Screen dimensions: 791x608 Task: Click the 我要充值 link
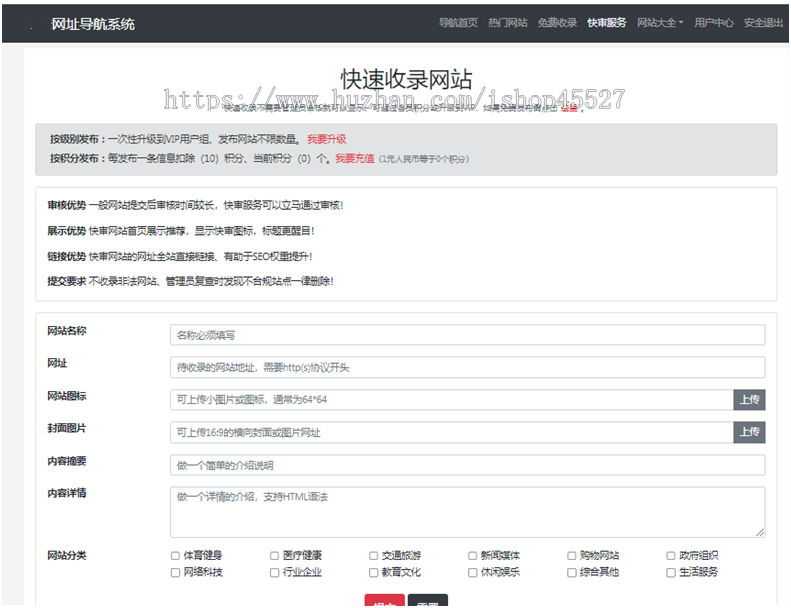(x=355, y=158)
